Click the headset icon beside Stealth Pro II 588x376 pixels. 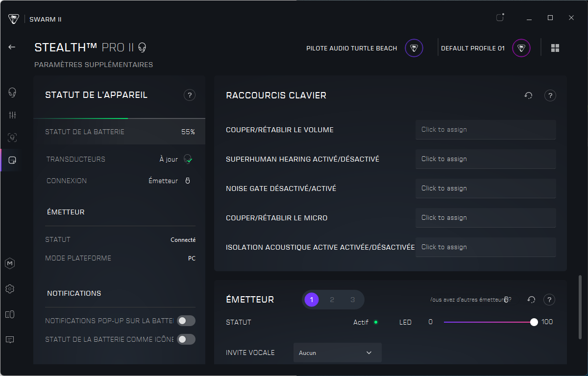(142, 47)
